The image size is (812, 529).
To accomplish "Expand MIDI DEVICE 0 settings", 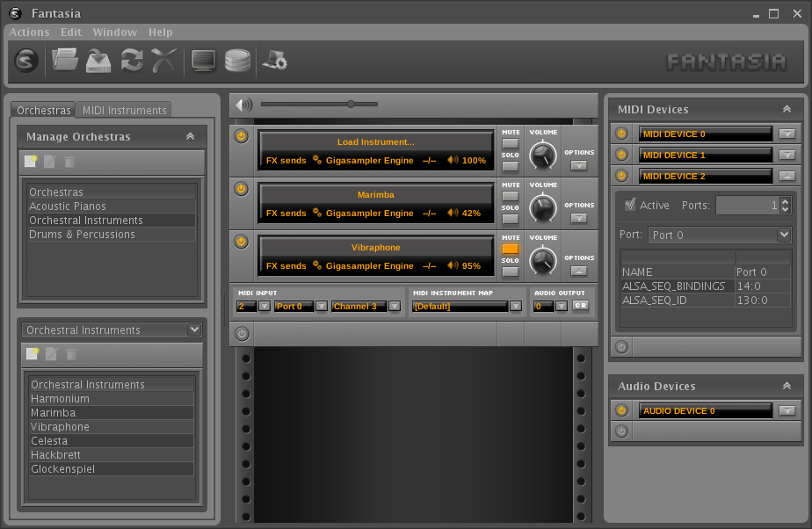I will point(787,134).
